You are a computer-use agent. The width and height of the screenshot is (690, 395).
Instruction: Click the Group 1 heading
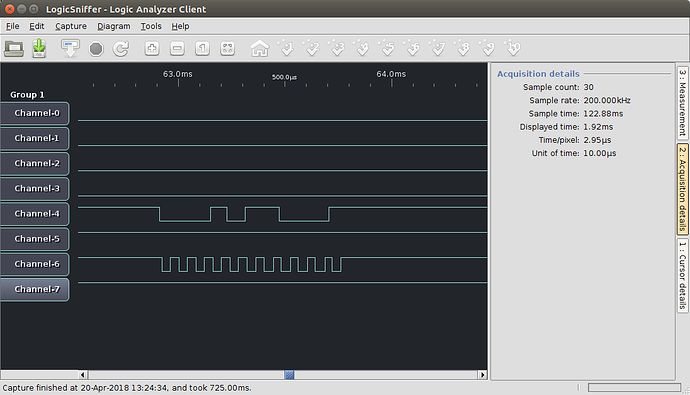click(x=27, y=95)
